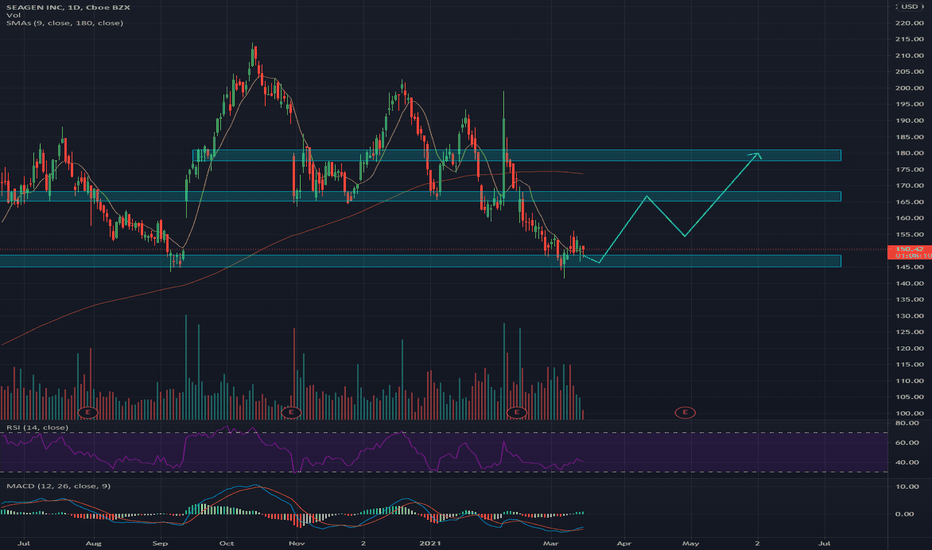Select the RSI (14, close) indicator label
Screen dimensions: 932x550
point(37,428)
